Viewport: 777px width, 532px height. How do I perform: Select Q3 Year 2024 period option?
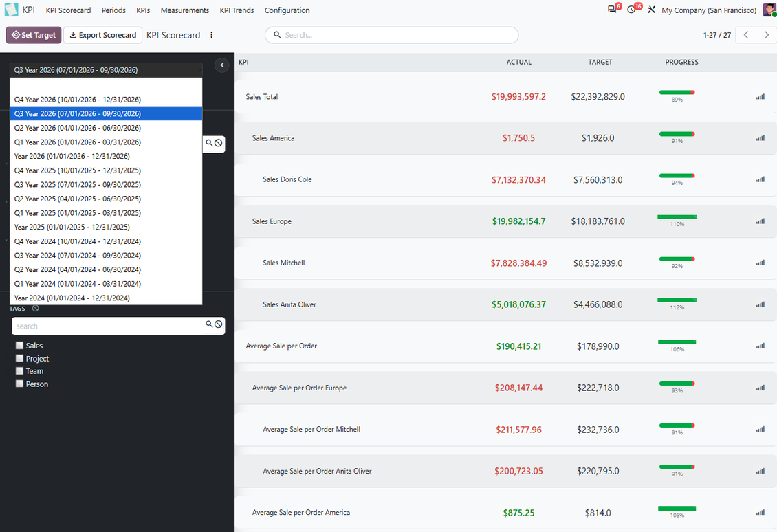tap(106, 256)
